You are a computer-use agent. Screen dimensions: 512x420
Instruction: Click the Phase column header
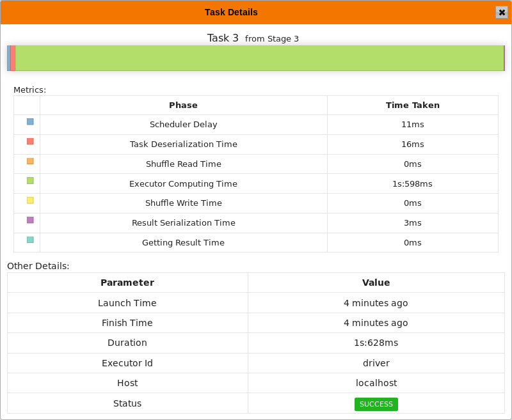click(183, 105)
